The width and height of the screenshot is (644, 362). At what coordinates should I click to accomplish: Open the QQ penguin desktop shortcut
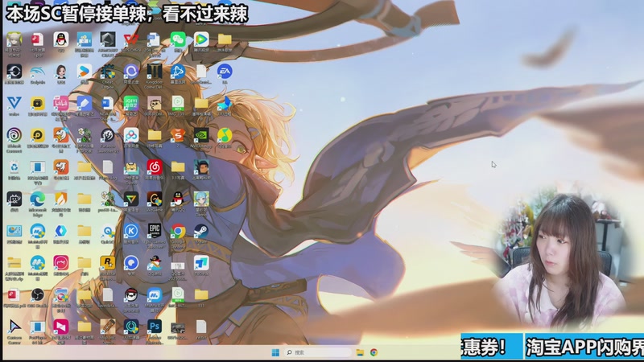(61, 39)
